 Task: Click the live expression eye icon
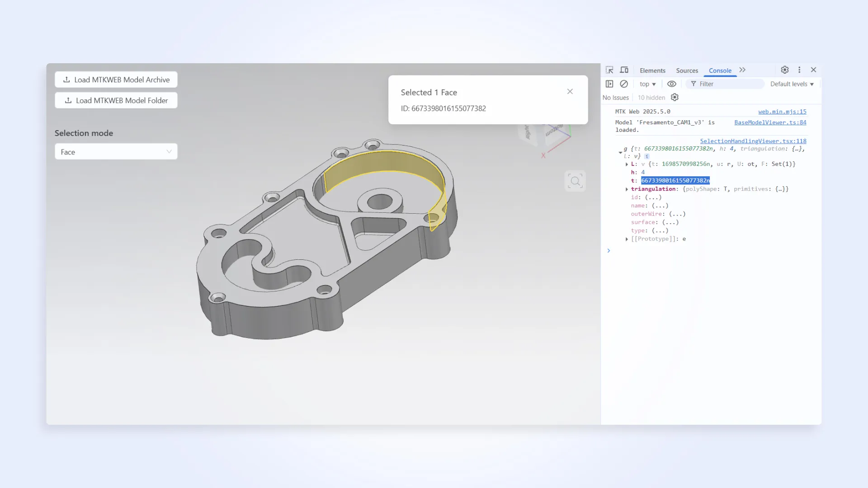click(x=672, y=84)
